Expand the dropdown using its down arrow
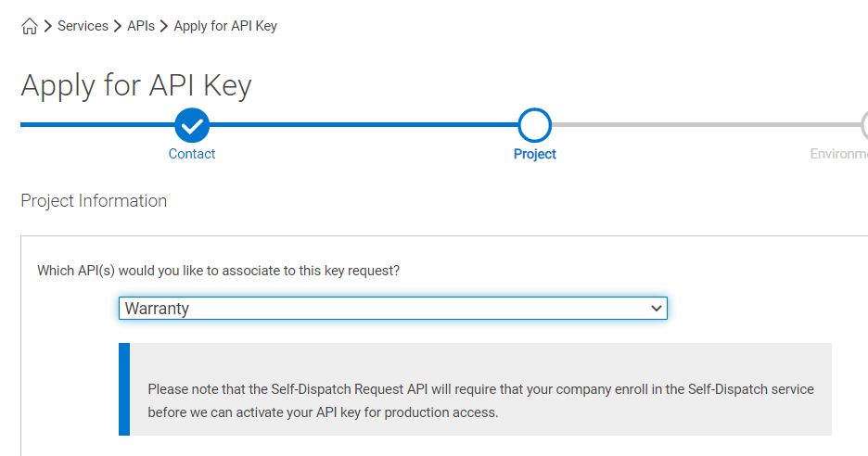This screenshot has width=868, height=456. [x=656, y=309]
